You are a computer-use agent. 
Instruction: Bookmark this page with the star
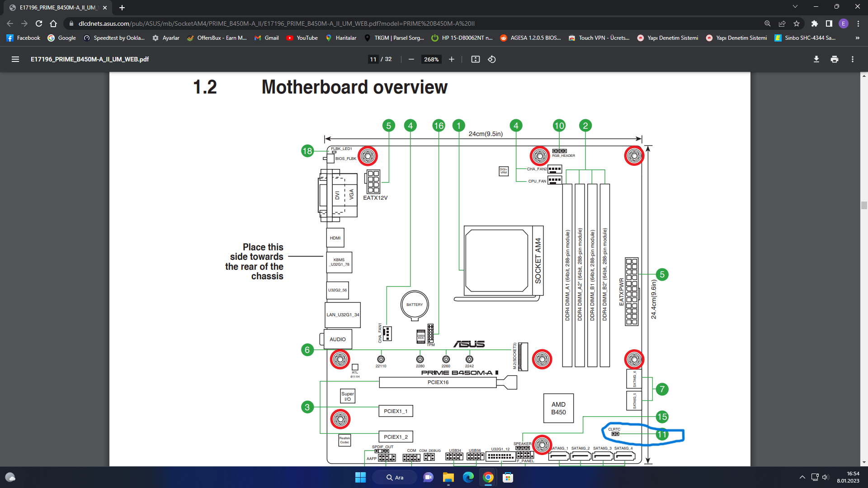click(x=797, y=23)
